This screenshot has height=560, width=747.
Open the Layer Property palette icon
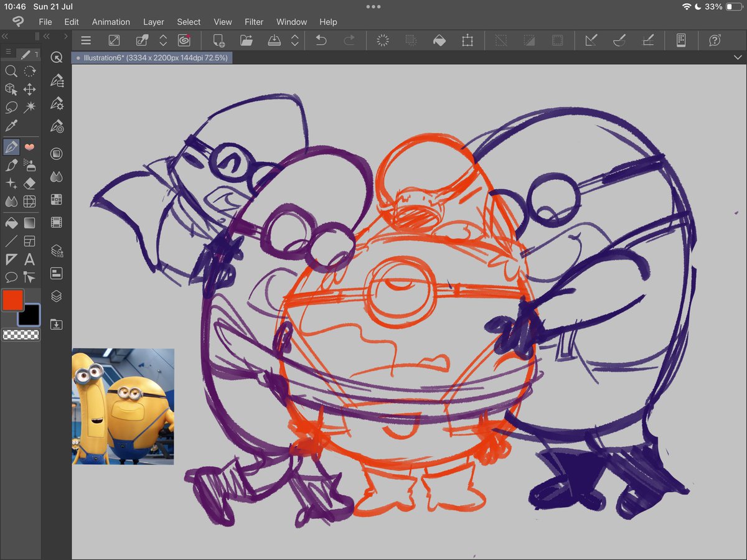[x=57, y=251]
